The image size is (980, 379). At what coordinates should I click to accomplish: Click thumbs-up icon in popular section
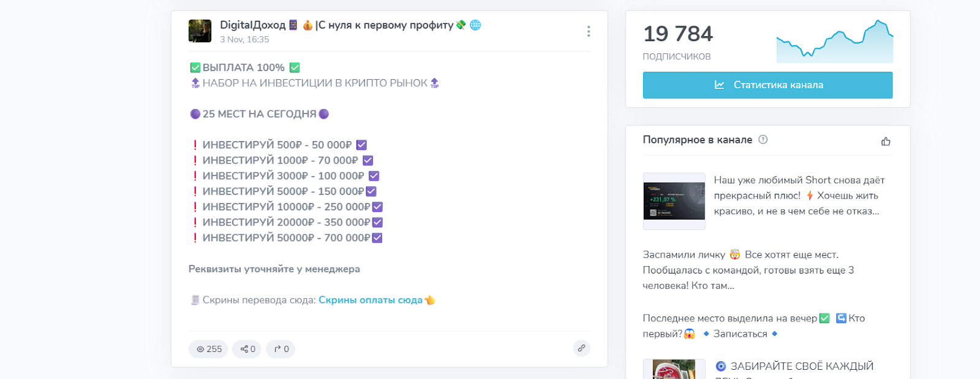(x=886, y=141)
